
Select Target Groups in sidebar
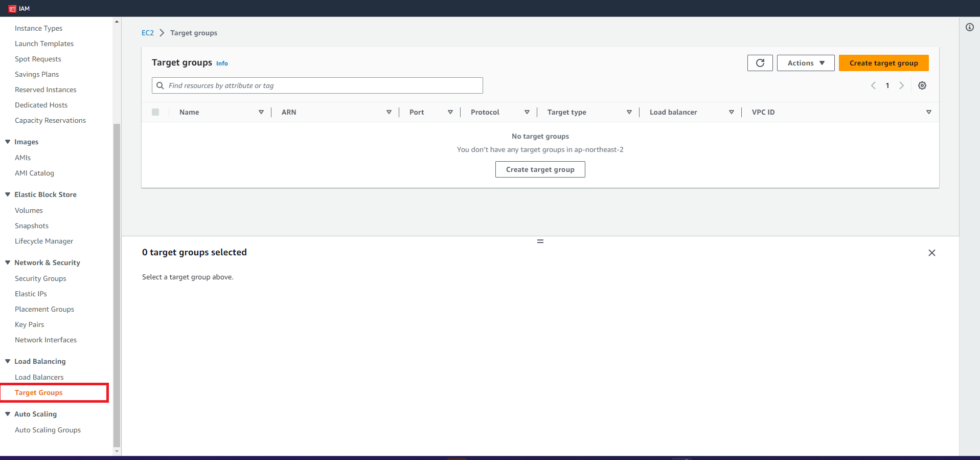[x=38, y=392]
